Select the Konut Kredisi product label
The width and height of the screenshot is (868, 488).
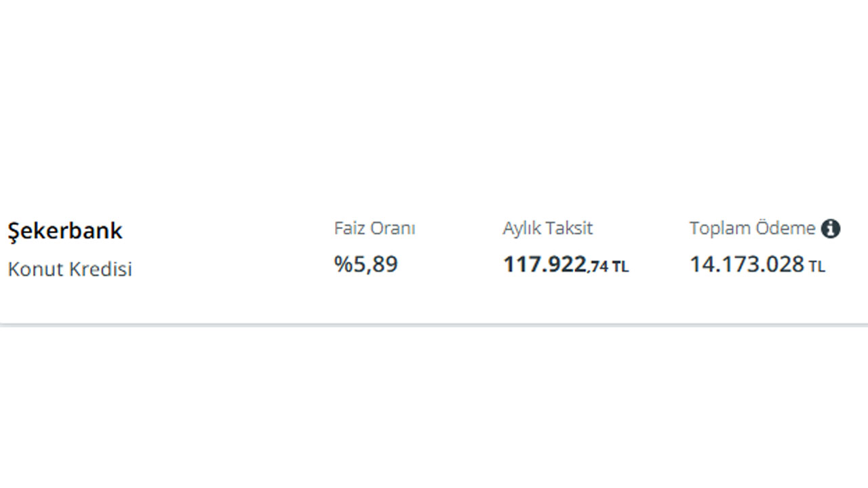click(70, 269)
